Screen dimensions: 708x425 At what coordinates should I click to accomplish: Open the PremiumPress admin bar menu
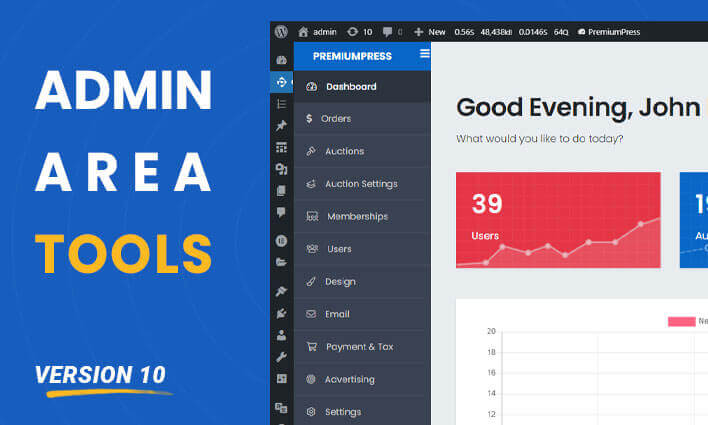tap(612, 31)
